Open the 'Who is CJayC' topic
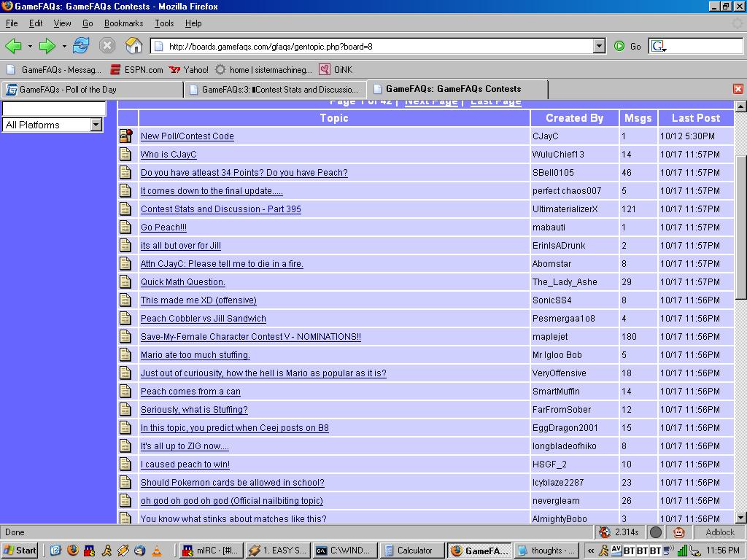This screenshot has height=560, width=747. 169,155
